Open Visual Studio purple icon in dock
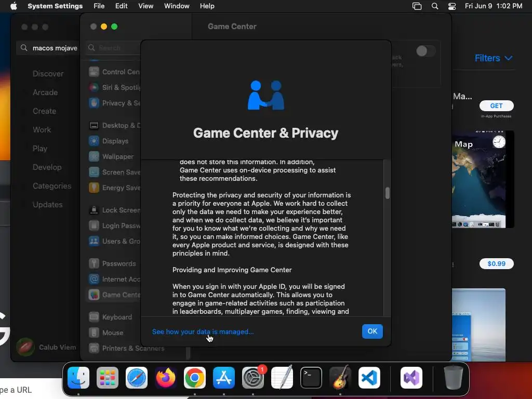The width and height of the screenshot is (532, 399). click(411, 378)
